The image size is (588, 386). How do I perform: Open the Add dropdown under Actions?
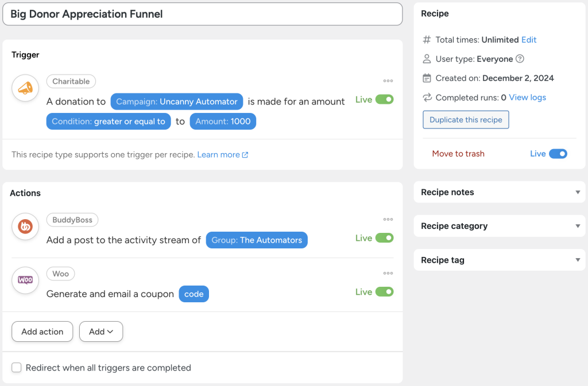tap(101, 332)
